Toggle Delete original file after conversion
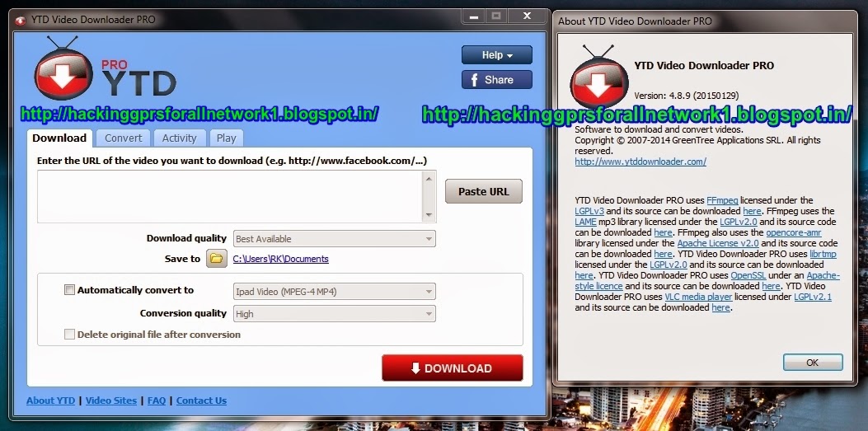This screenshot has height=431, width=868. (x=69, y=335)
